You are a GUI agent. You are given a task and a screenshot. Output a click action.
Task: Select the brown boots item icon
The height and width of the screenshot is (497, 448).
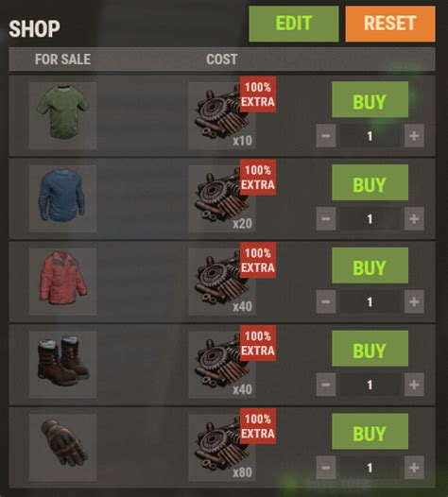(62, 365)
